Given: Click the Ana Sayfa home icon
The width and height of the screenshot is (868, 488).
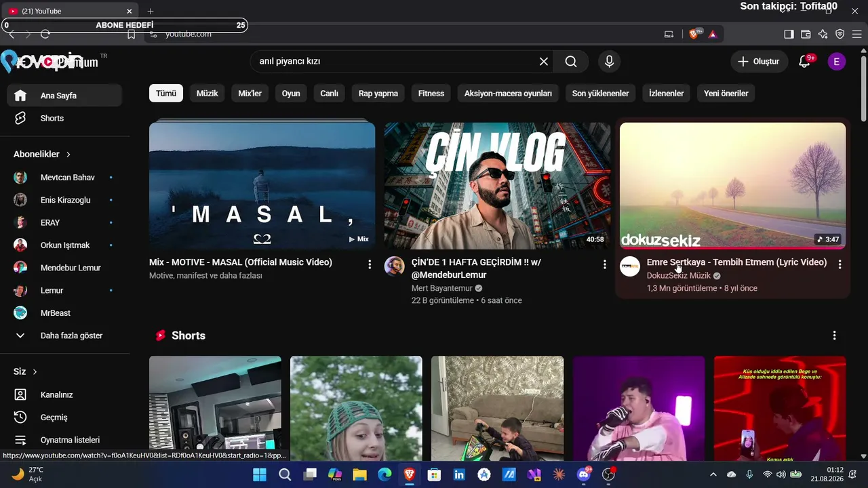Looking at the screenshot, I should tap(20, 96).
